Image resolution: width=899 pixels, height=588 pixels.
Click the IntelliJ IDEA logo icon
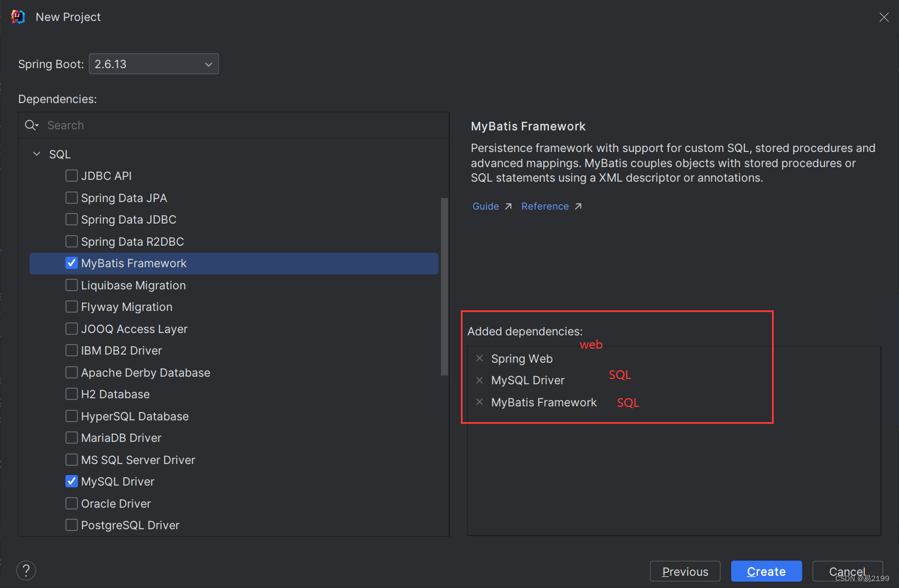click(x=18, y=17)
